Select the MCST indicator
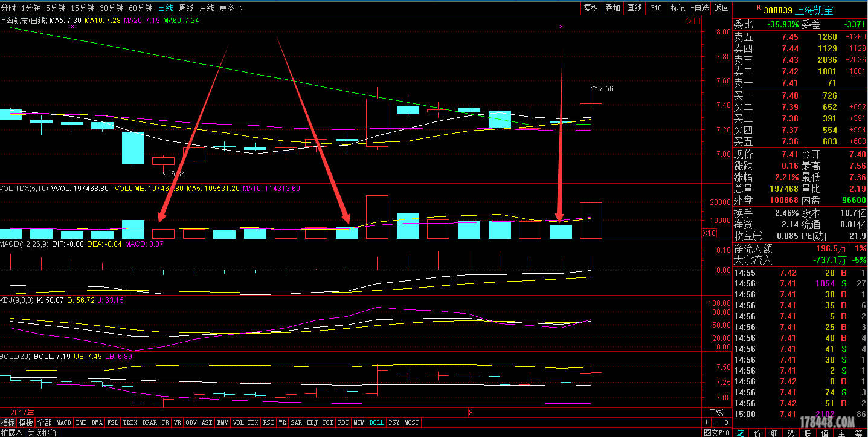The width and height of the screenshot is (868, 437). 411,422
